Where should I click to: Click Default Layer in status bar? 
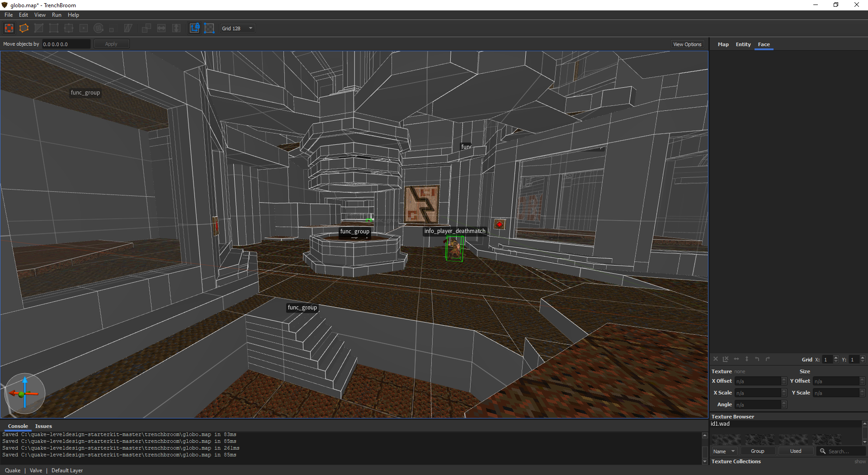(x=67, y=470)
